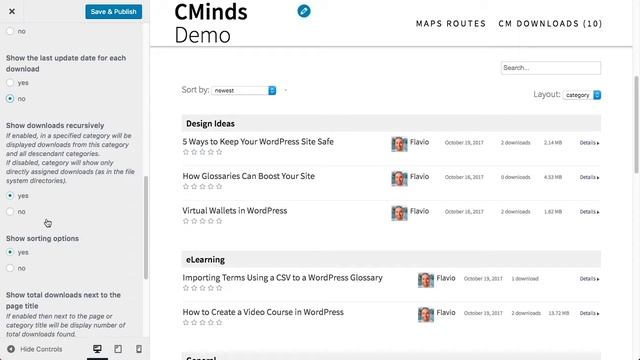640x360 pixels.
Task: Click Details for 'How to Create a Video Course'
Action: coord(589,313)
